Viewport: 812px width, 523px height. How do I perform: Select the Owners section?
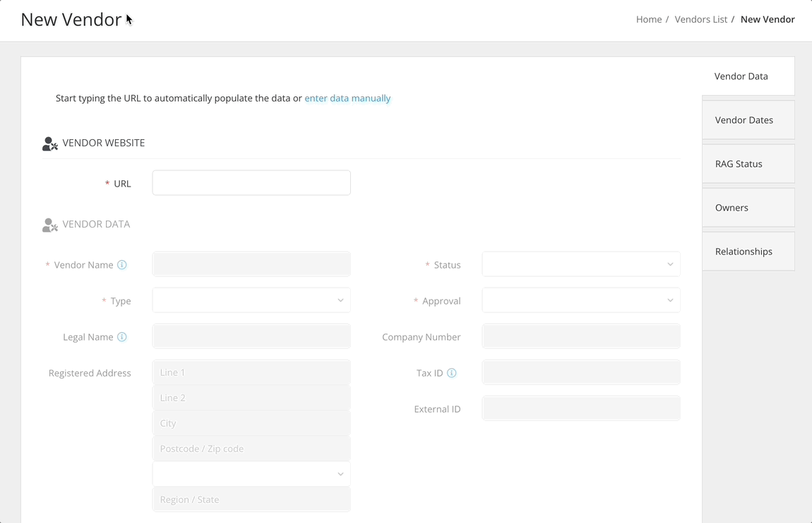click(x=732, y=207)
